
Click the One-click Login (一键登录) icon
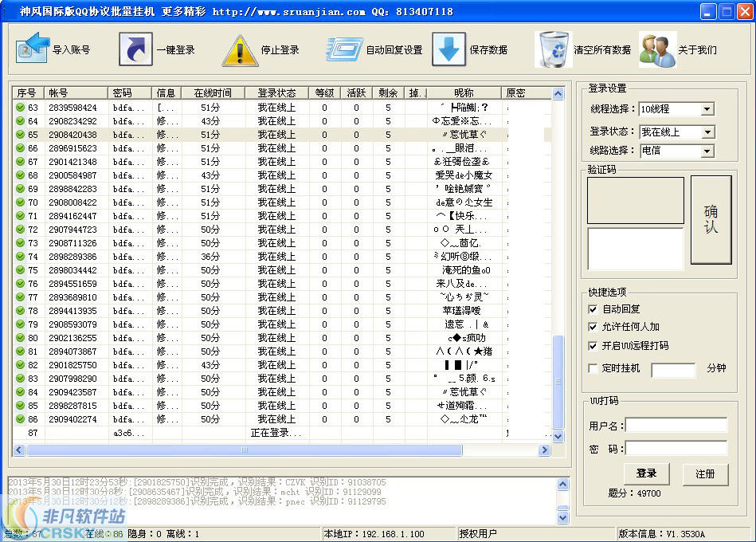click(x=135, y=49)
